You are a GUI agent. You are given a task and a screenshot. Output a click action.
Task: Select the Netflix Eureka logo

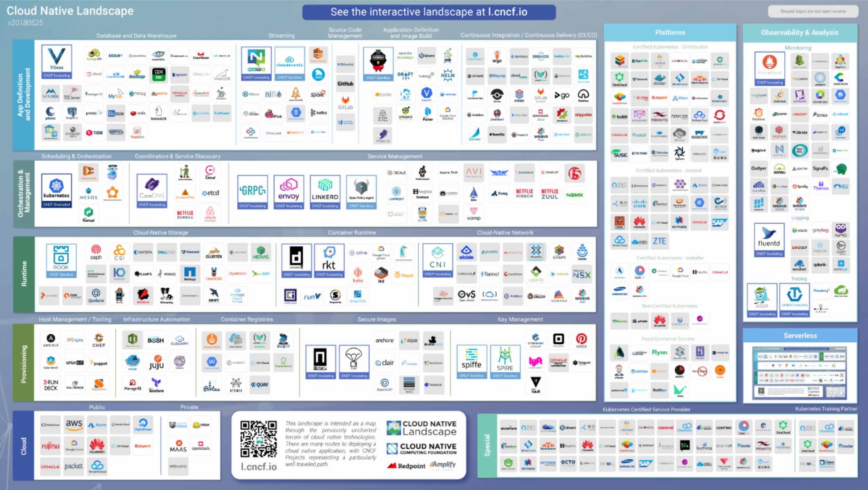click(x=185, y=214)
